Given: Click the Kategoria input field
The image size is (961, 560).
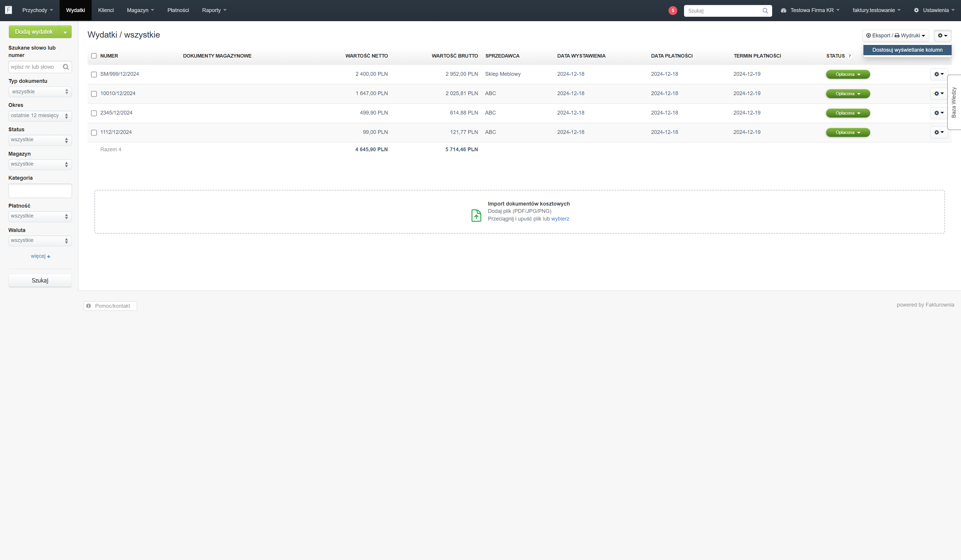Looking at the screenshot, I should click(40, 191).
